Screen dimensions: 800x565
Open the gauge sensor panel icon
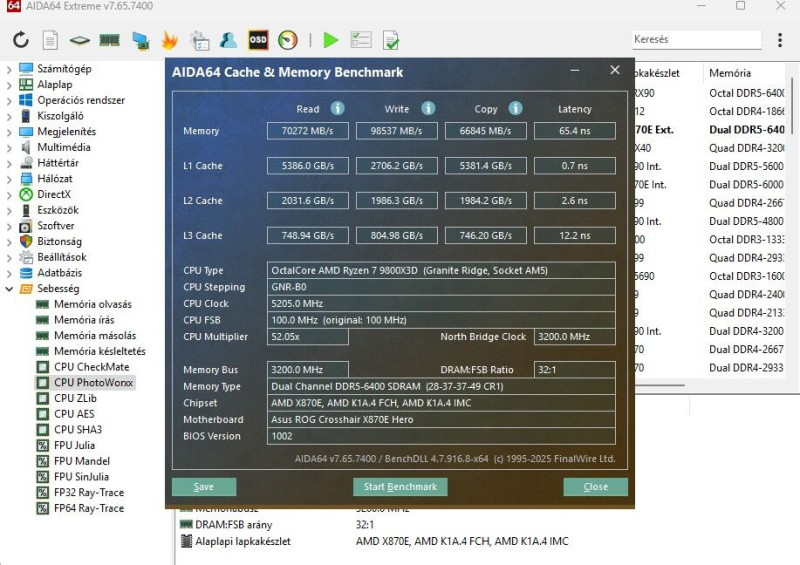[288, 40]
